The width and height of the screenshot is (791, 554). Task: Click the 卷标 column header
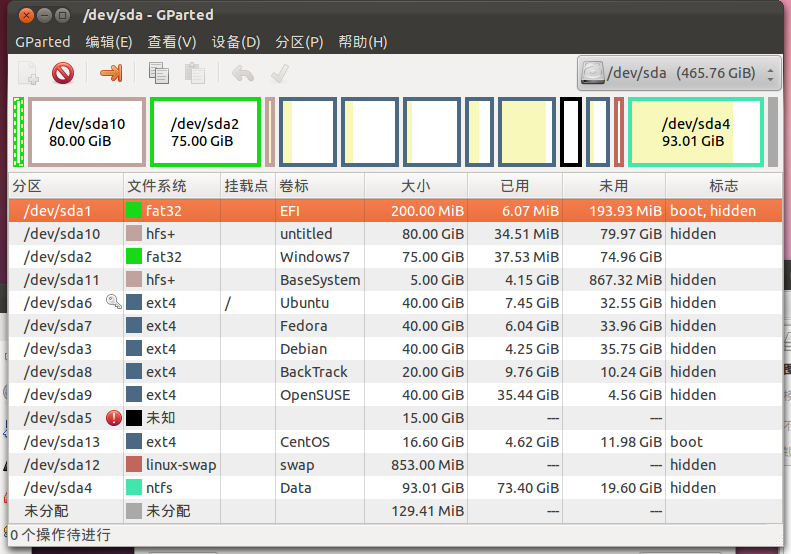point(320,186)
